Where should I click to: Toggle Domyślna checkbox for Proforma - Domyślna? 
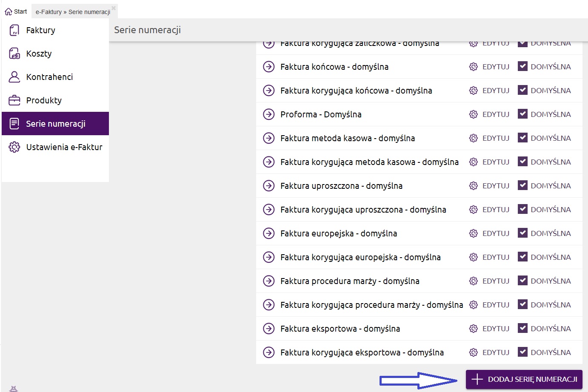(x=523, y=114)
